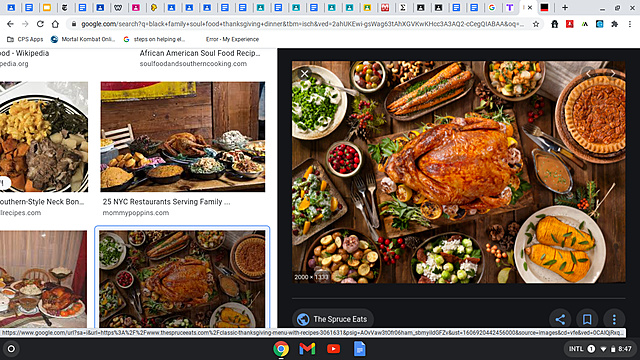Open the mac and cheese plate thumbnail
Image resolution: width=640 pixels, height=360 pixels.
pyautogui.click(x=44, y=137)
